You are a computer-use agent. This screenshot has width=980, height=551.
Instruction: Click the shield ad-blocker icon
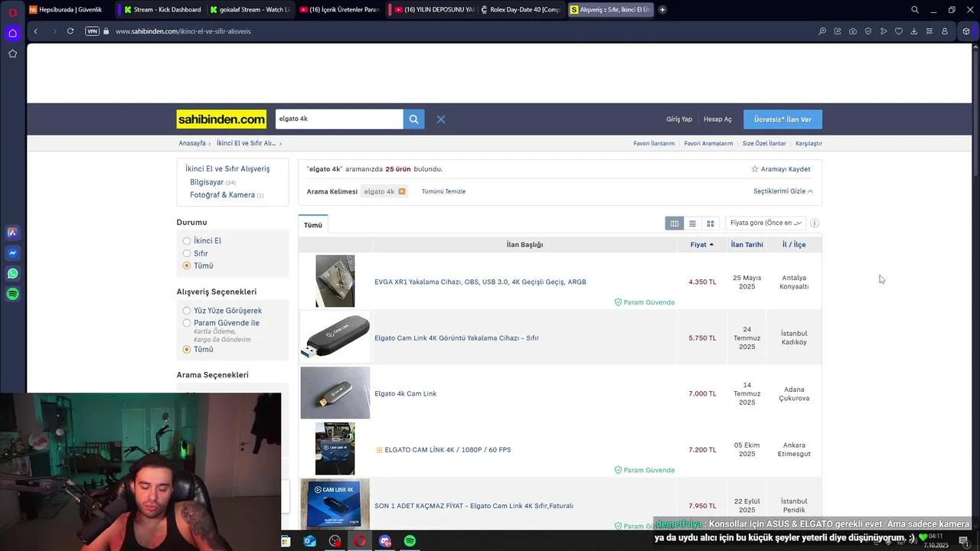click(x=868, y=31)
